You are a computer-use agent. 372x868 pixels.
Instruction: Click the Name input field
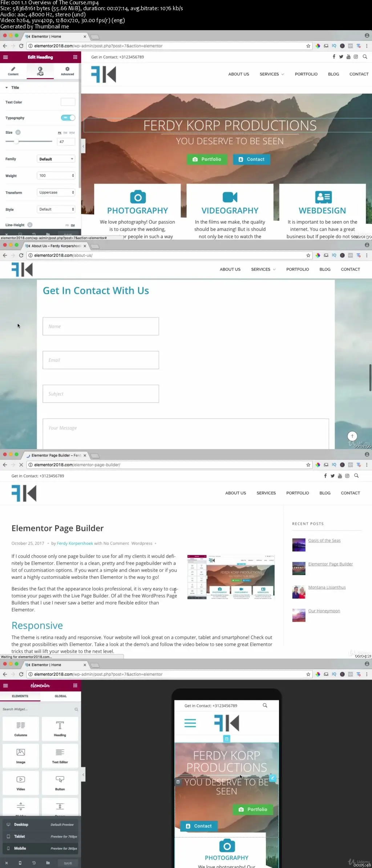point(101,326)
